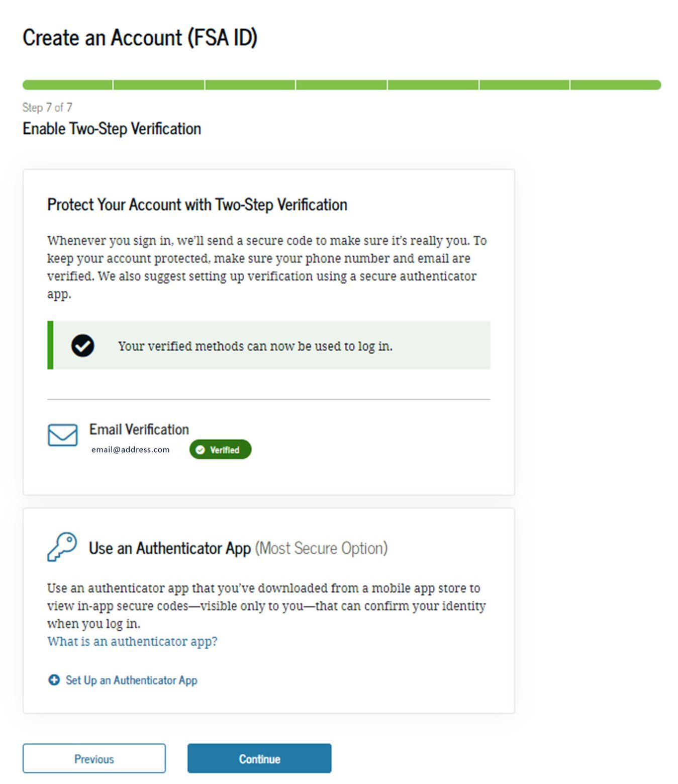Click the last progress bar segment
The height and width of the screenshot is (784, 678).
point(616,84)
